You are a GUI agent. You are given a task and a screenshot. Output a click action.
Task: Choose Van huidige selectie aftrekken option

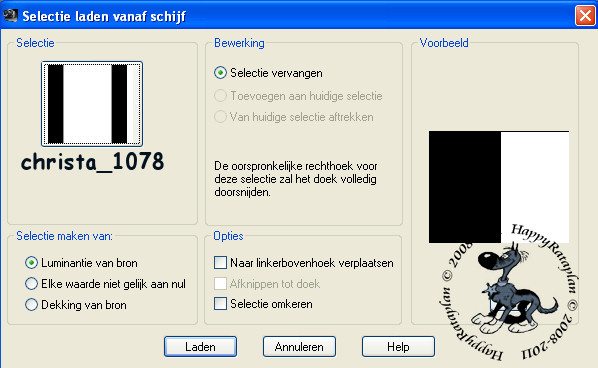point(220,117)
